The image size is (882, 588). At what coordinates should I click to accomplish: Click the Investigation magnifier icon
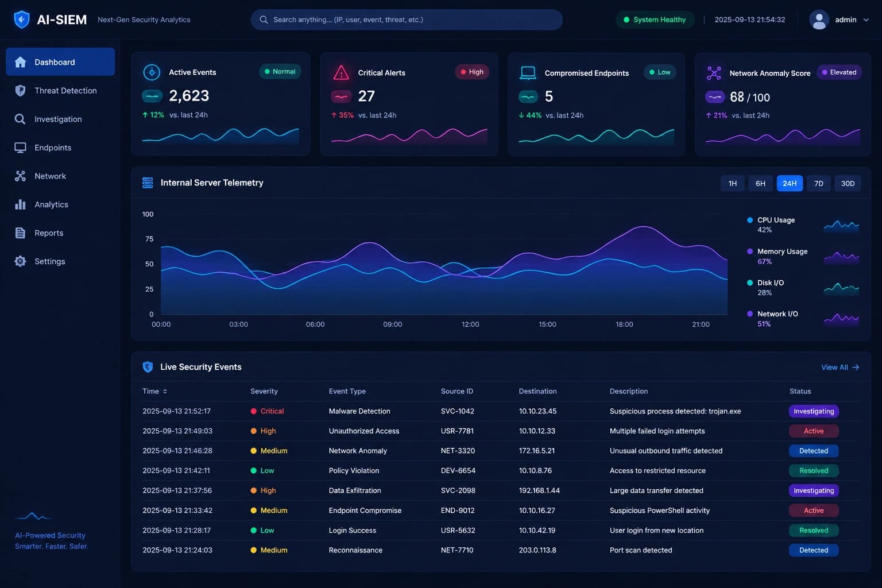20,119
